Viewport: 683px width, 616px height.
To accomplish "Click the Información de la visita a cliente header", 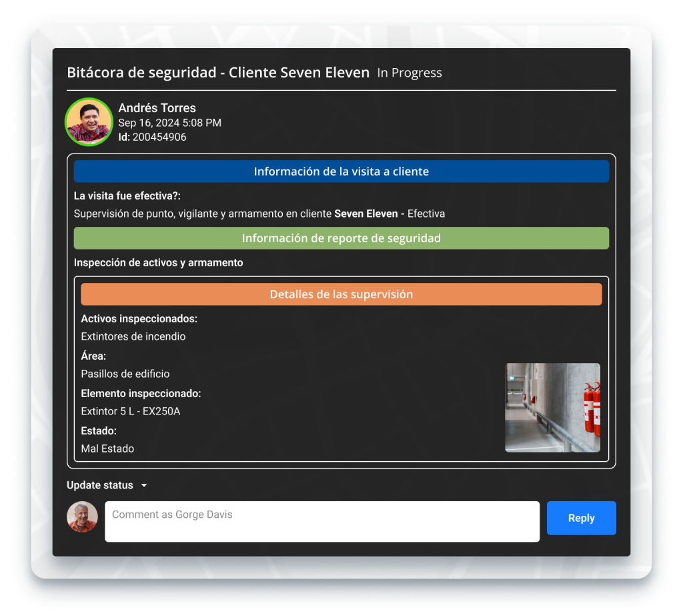I will [x=341, y=172].
